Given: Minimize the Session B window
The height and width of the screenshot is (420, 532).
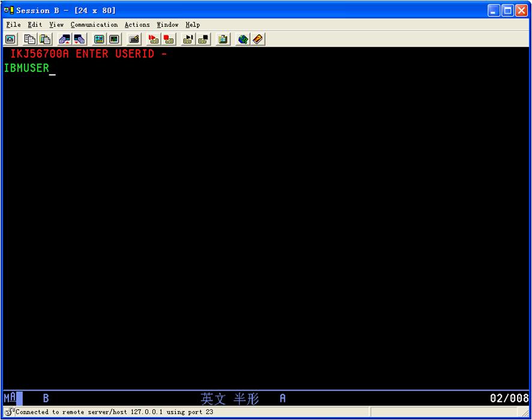Looking at the screenshot, I should click(494, 11).
